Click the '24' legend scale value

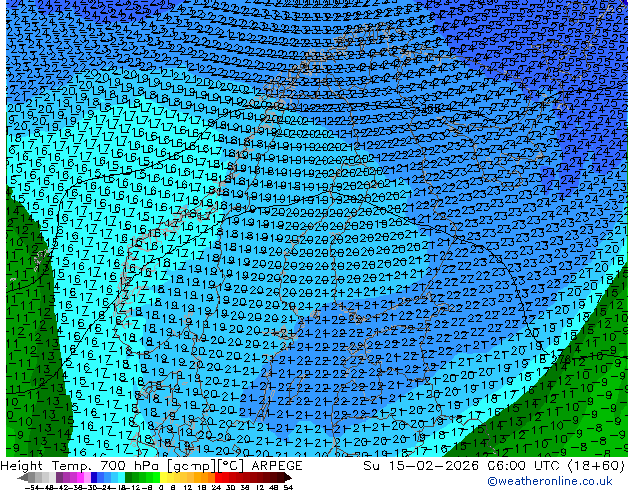(x=216, y=488)
